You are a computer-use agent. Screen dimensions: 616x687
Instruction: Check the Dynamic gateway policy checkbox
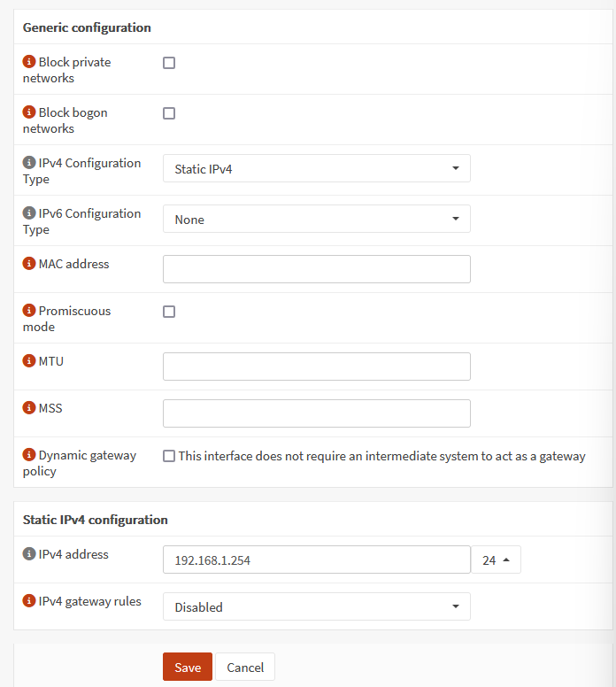(169, 456)
